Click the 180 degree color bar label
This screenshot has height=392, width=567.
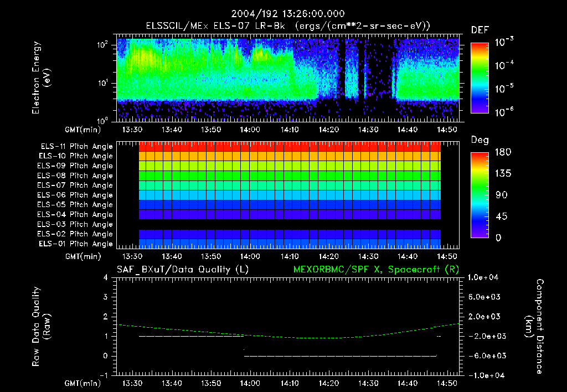pos(503,152)
